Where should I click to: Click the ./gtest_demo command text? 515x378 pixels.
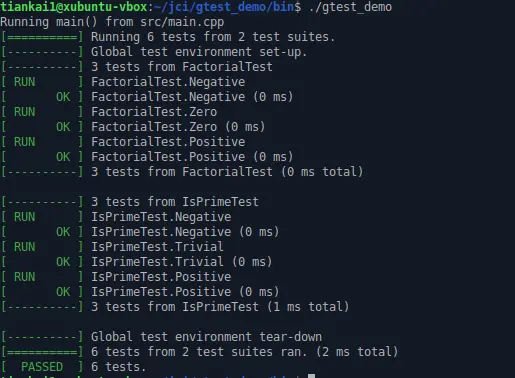[350, 7]
